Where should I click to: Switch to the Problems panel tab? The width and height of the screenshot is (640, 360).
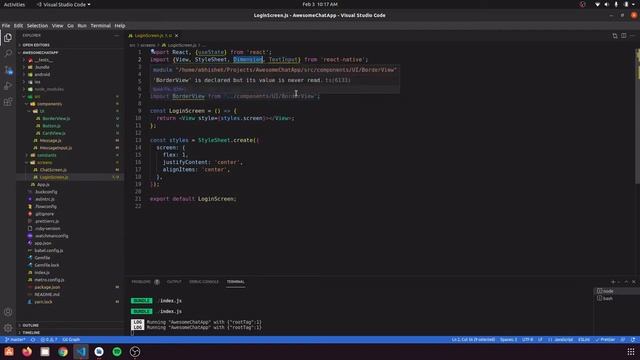pyautogui.click(x=141, y=282)
